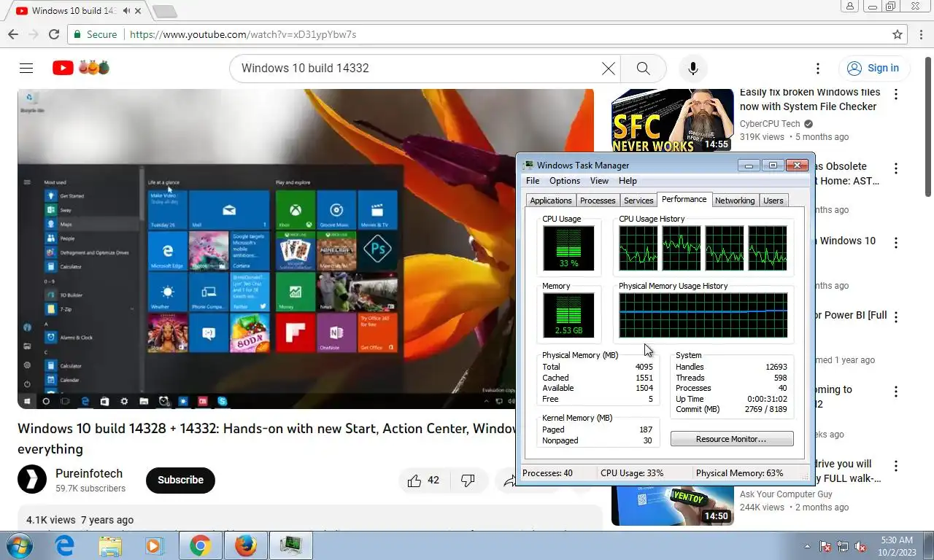The height and width of the screenshot is (560, 934).
Task: Click inside the YouTube search field
Action: point(416,68)
